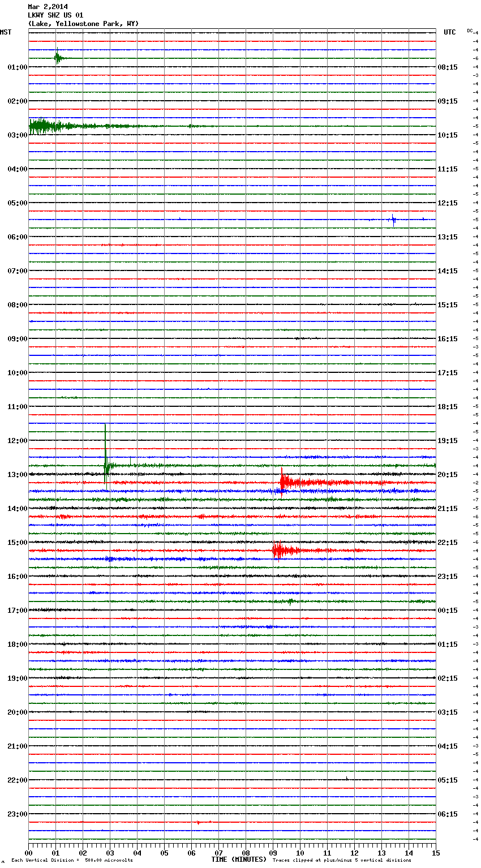Click the DC column header
481x868 pixels.
point(470,31)
